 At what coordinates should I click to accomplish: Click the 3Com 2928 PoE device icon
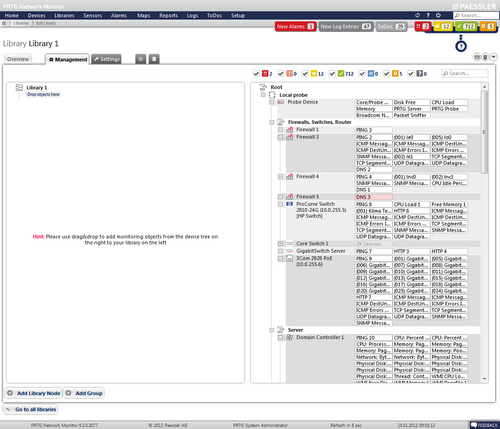tap(290, 258)
